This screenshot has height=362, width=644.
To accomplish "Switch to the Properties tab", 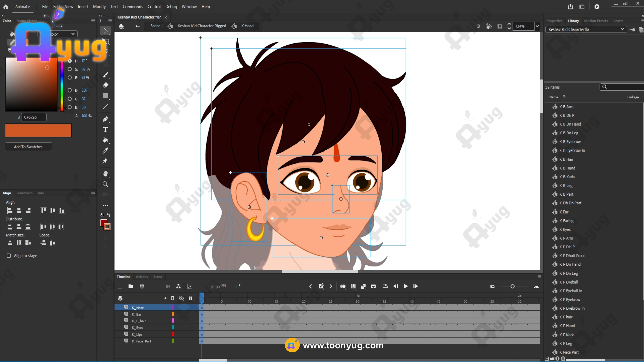I will click(x=554, y=21).
